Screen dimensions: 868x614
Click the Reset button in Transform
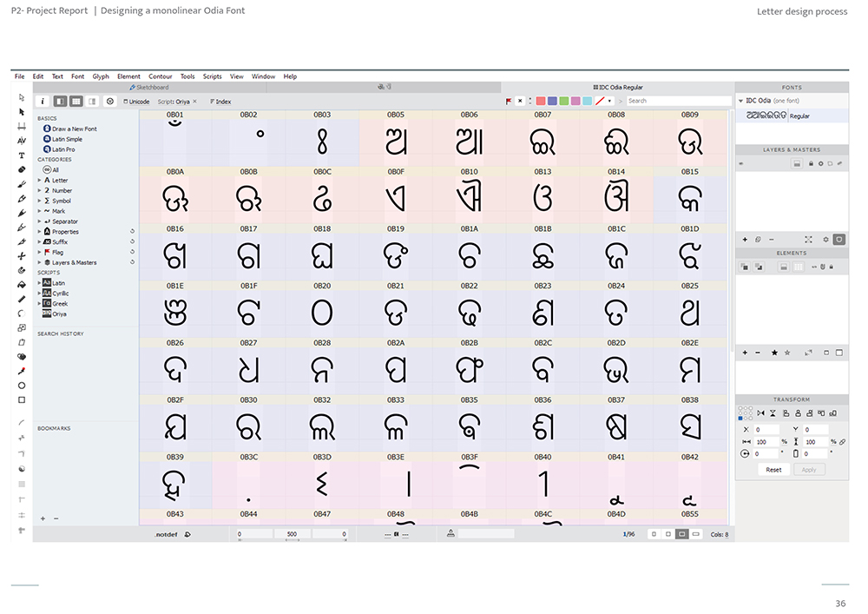click(x=773, y=470)
